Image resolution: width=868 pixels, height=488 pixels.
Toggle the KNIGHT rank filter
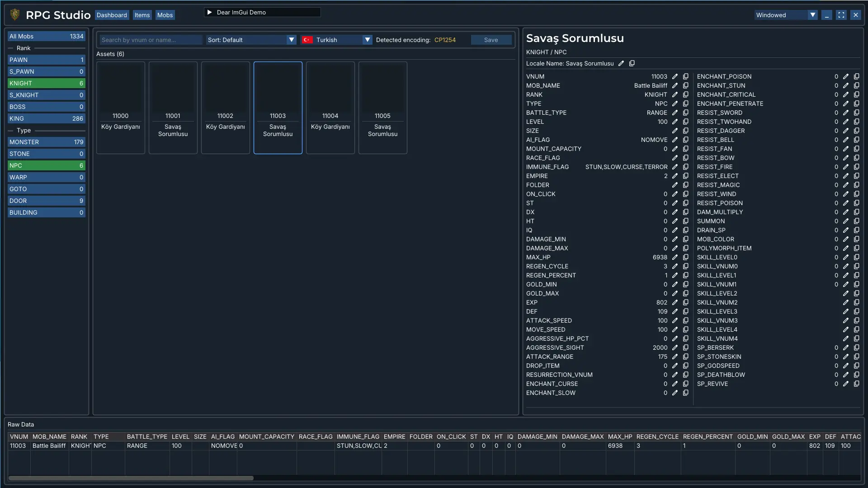[x=47, y=83]
